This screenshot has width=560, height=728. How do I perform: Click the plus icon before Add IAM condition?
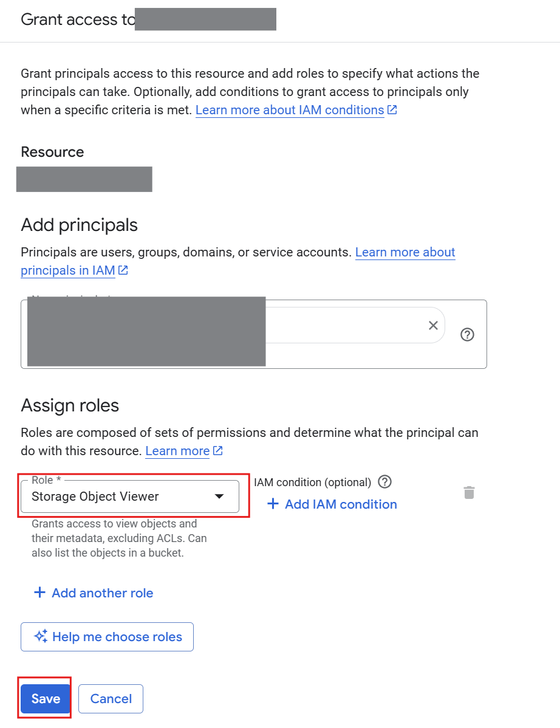click(273, 504)
